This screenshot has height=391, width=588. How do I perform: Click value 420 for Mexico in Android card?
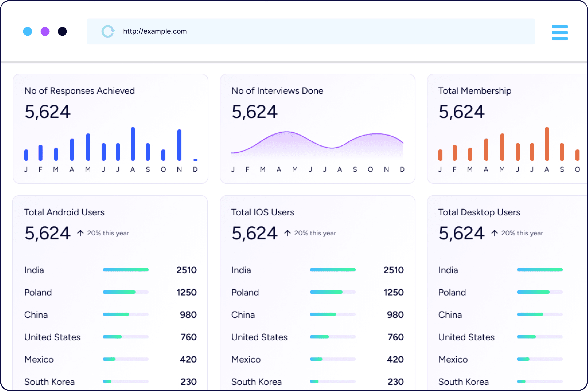pos(188,359)
